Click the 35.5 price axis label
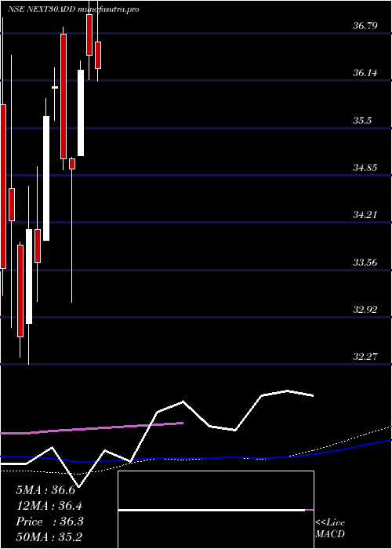The height and width of the screenshot is (549, 392). 362,121
